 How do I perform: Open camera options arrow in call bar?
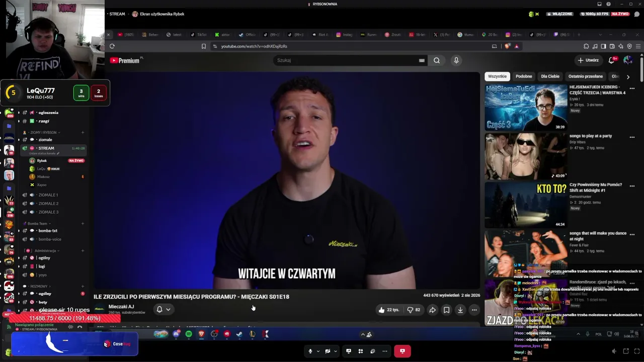pos(335,351)
